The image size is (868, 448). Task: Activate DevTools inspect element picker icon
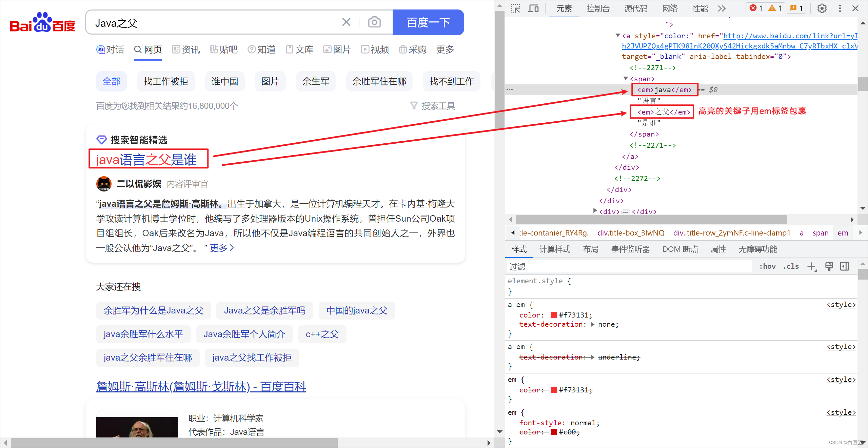pyautogui.click(x=515, y=8)
